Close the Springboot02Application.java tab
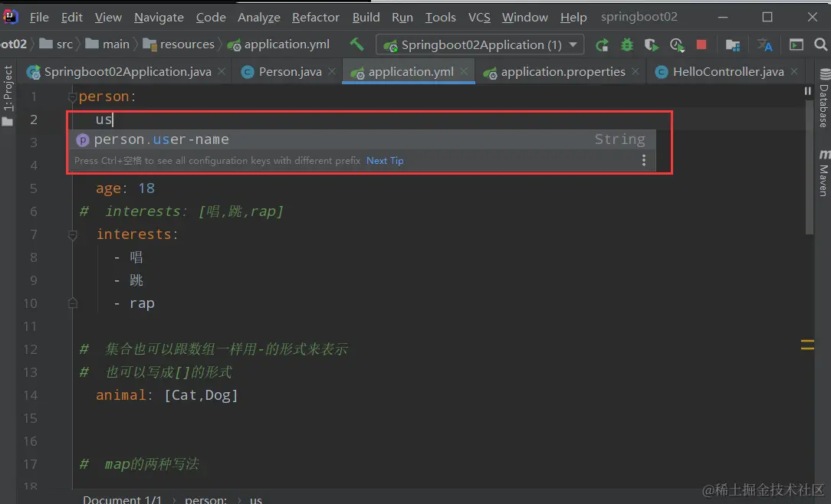Viewport: 831px width, 504px height. pyautogui.click(x=222, y=71)
